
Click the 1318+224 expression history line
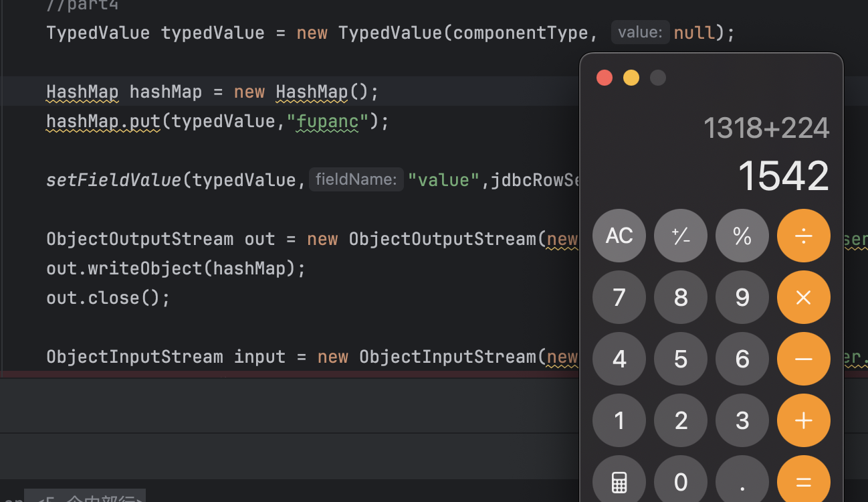click(x=766, y=128)
